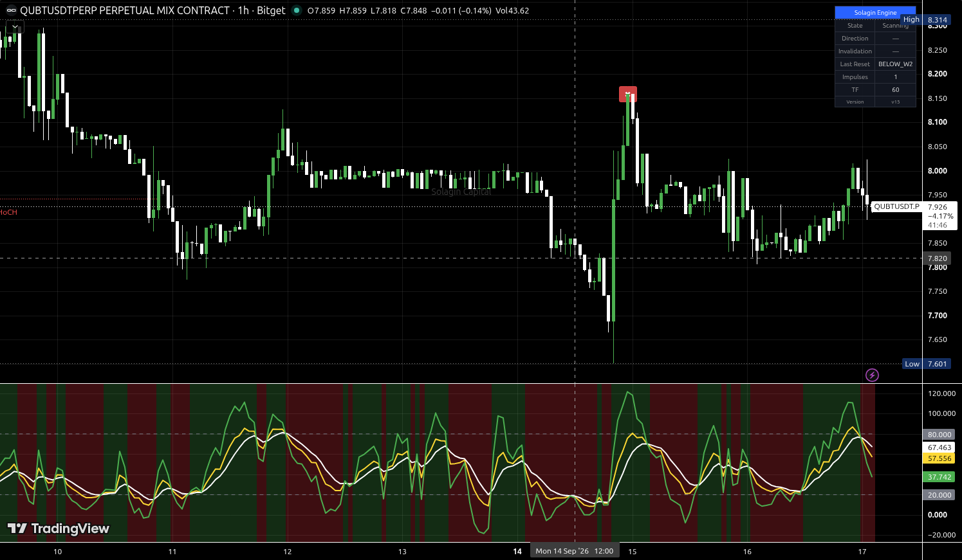962x560 pixels.
Task: Click the QUBTUSDTPERP PERPETUAL MIX CONTRACT title
Action: (x=124, y=11)
